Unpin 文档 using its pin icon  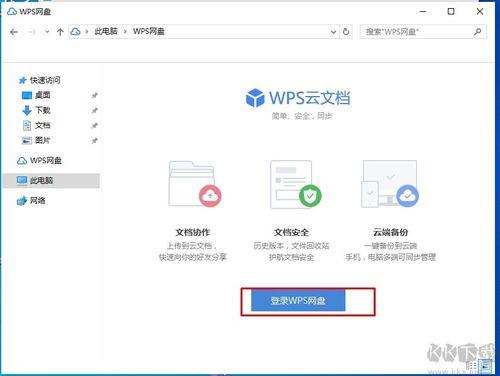click(x=95, y=126)
